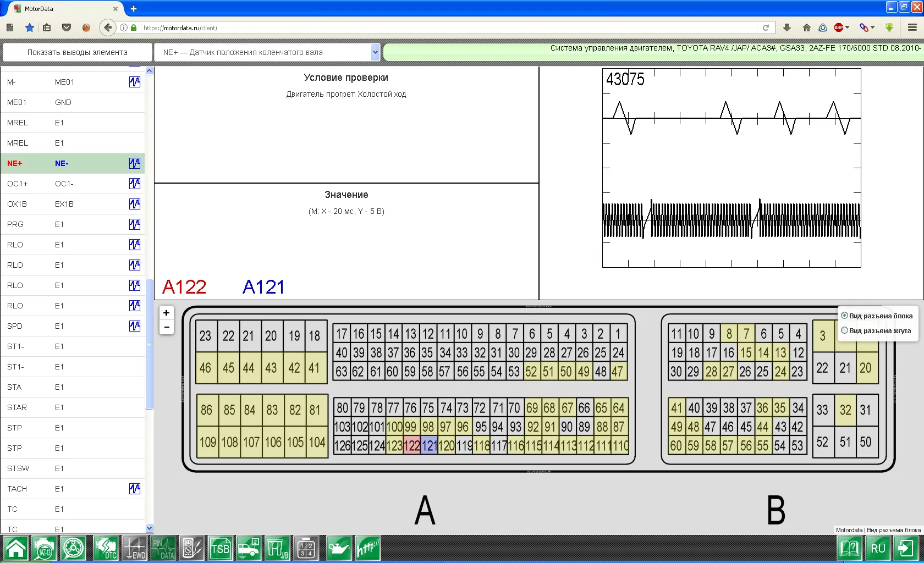Image resolution: width=924 pixels, height=563 pixels.
Task: Select 'Вид разъема блока' radio button
Action: tap(844, 316)
